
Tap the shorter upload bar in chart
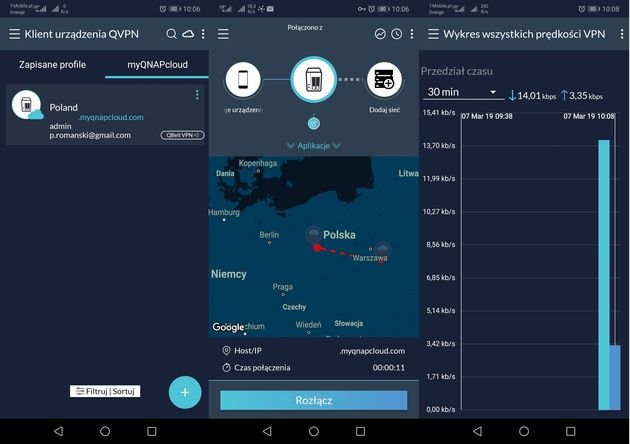point(615,377)
